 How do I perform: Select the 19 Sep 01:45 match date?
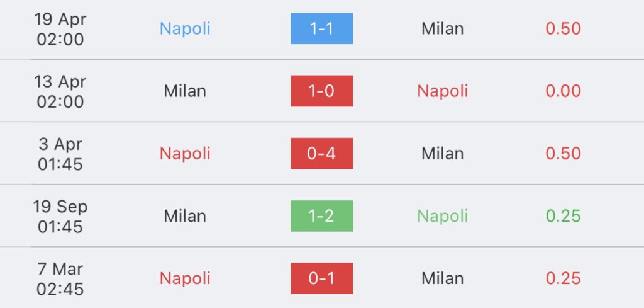[x=61, y=216]
